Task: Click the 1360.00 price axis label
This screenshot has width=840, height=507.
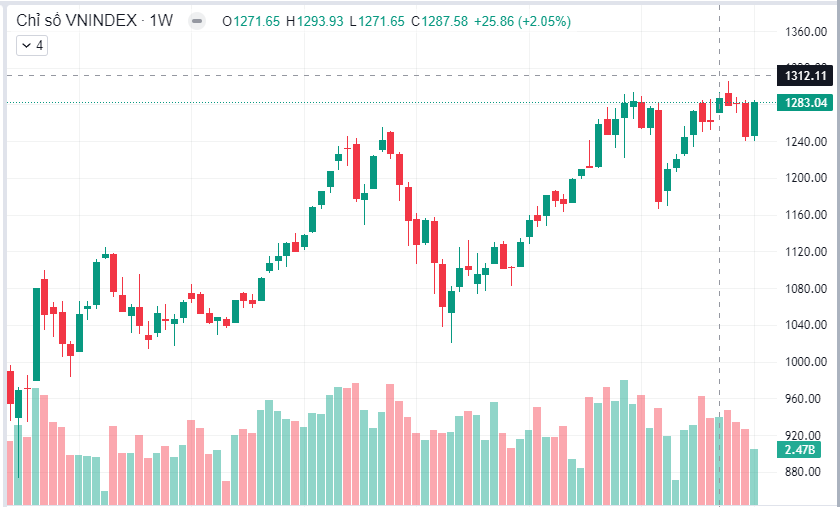Action: coord(806,32)
